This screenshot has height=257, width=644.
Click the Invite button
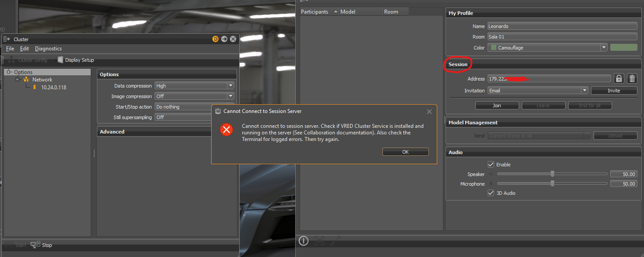click(614, 91)
